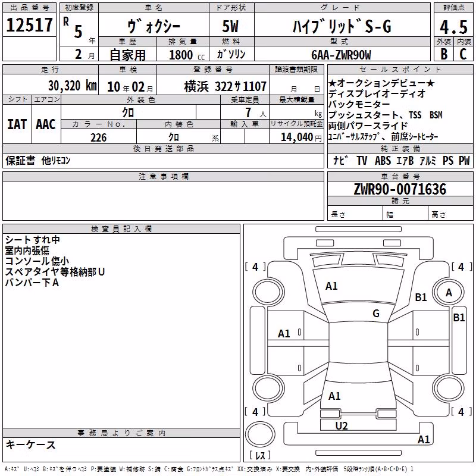476x476 pixels.
Task: Click the shaken date 10年02月
Action: (x=130, y=87)
